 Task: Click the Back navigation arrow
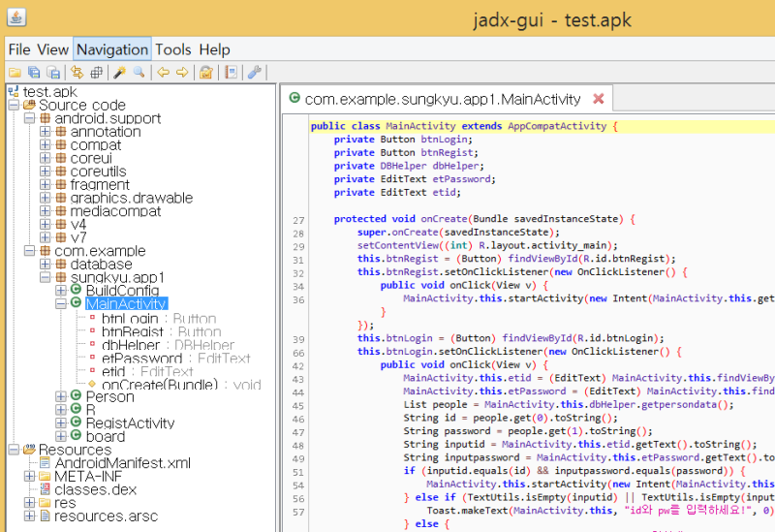click(163, 73)
